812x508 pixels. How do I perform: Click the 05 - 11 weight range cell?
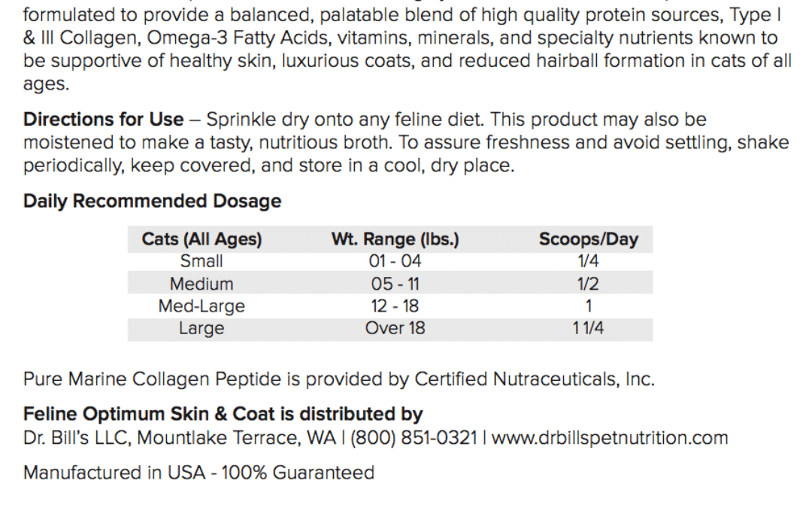395,284
